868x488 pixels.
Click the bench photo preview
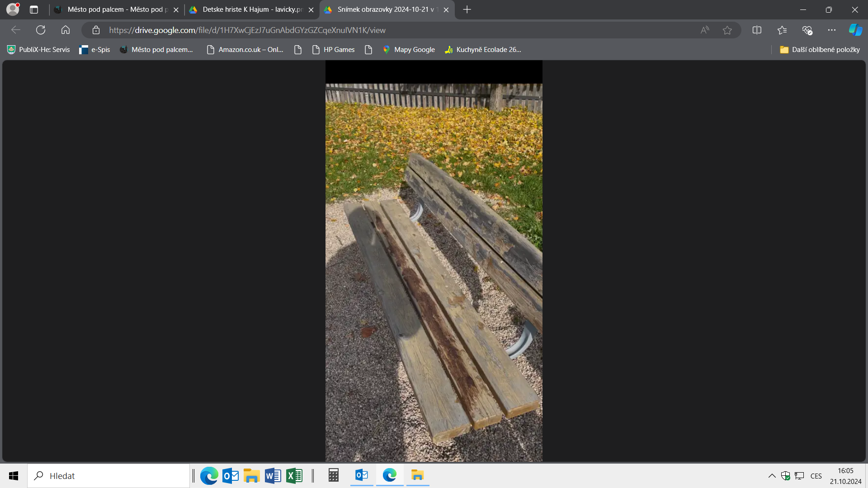pyautogui.click(x=434, y=271)
